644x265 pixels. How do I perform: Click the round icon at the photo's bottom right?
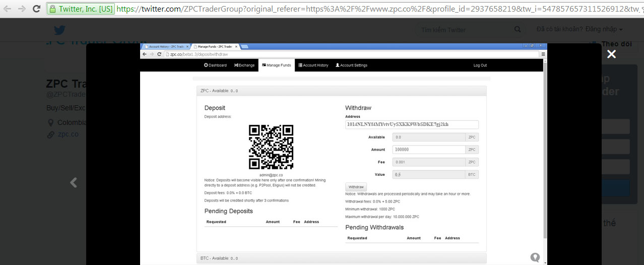535,257
